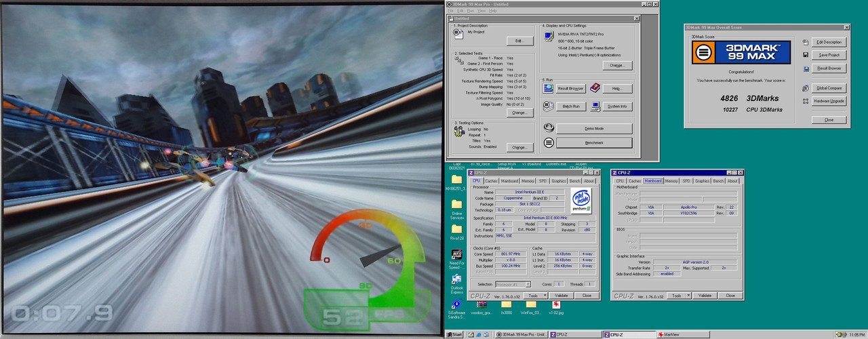
Task: Click Close button in the score dialog
Action: (829, 120)
